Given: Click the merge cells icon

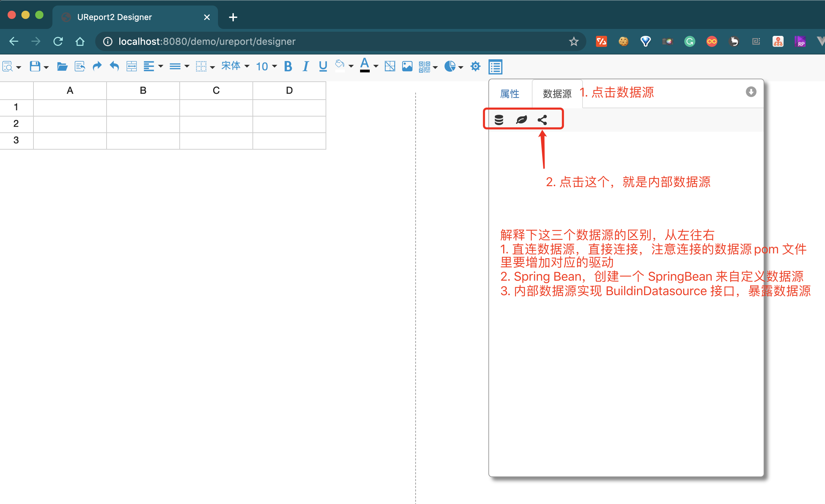Looking at the screenshot, I should pos(131,66).
